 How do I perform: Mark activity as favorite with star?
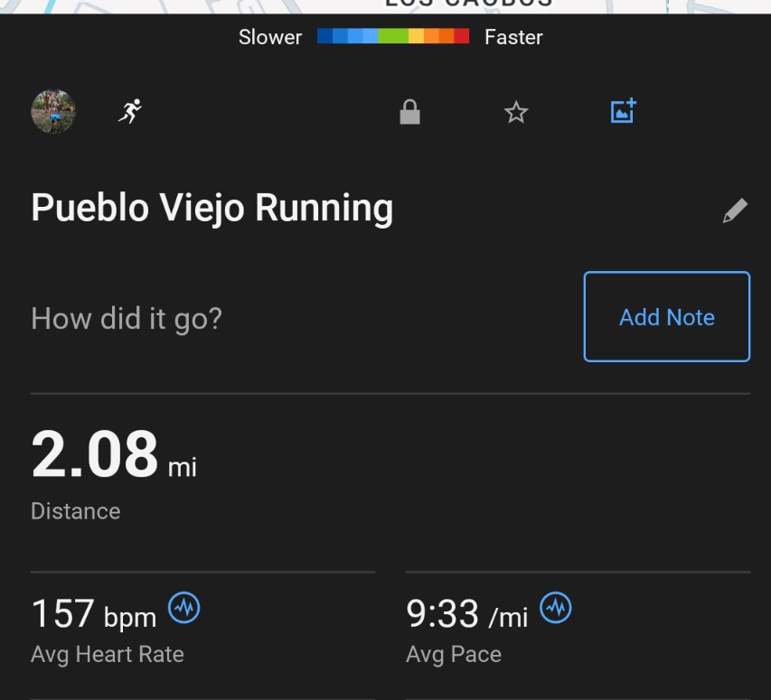[516, 113]
